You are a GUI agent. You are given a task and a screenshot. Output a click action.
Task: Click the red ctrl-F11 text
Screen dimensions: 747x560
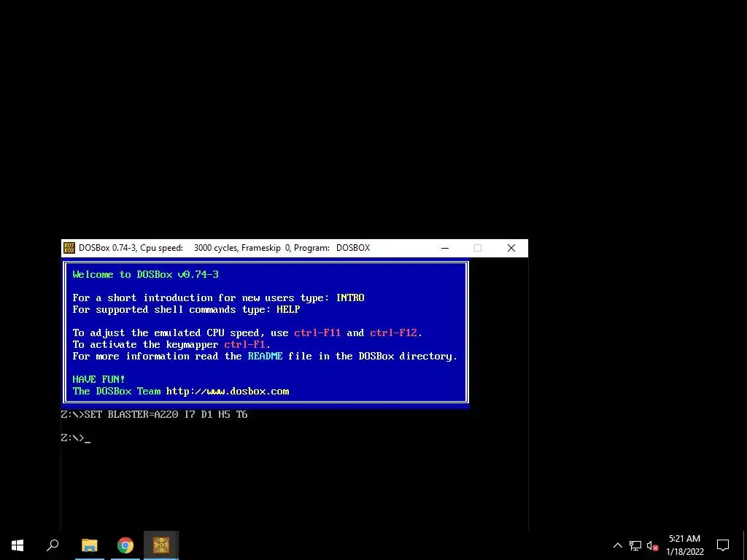(317, 332)
